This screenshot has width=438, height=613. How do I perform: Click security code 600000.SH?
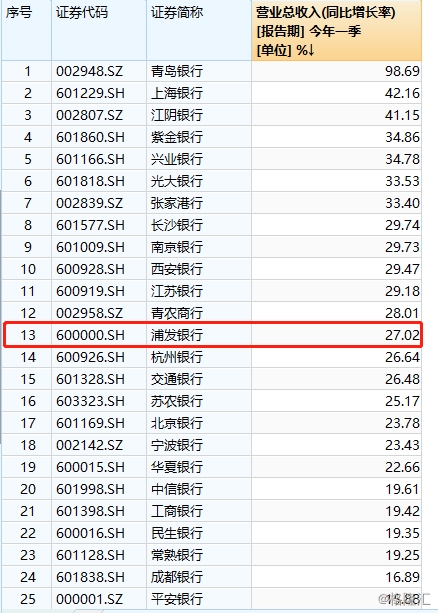pyautogui.click(x=90, y=335)
